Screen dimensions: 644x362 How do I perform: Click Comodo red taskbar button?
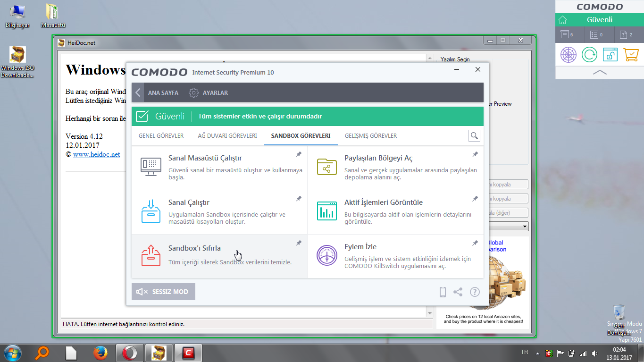tap(188, 353)
